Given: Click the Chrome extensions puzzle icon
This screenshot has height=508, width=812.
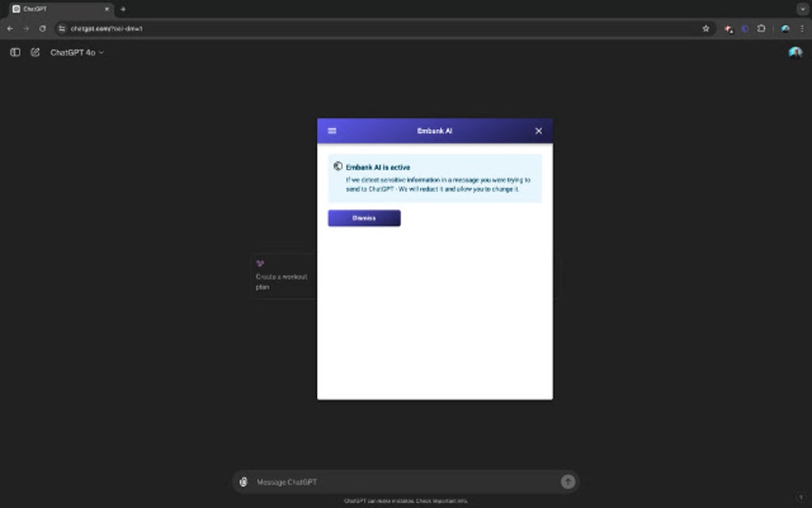Looking at the screenshot, I should [761, 28].
